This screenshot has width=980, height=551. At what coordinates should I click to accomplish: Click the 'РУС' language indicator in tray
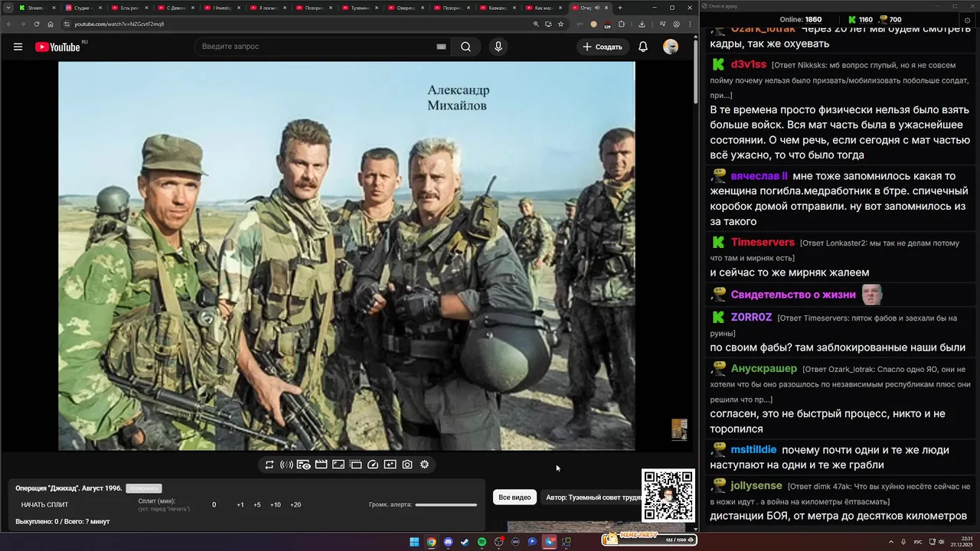[918, 542]
